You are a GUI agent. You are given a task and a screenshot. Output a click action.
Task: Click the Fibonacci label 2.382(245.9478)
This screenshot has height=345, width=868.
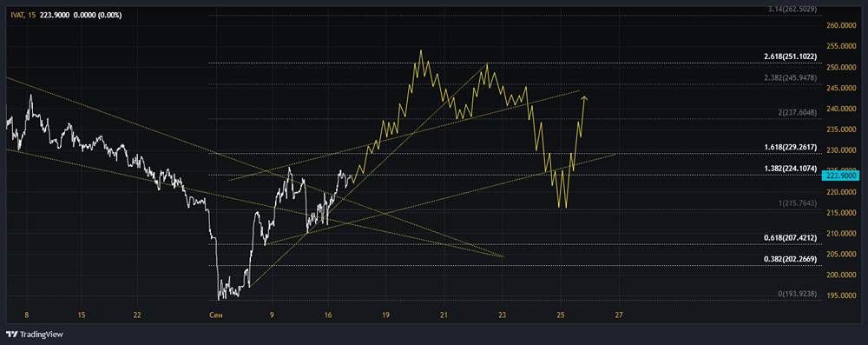[792, 78]
